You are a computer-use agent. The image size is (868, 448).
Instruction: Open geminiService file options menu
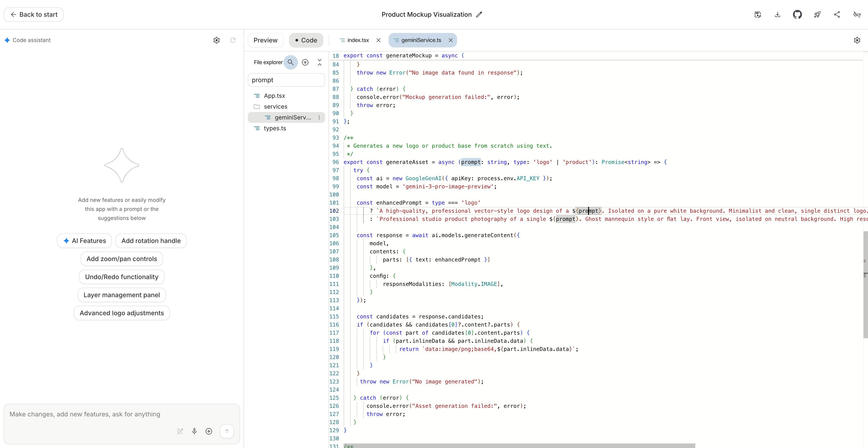click(x=319, y=117)
